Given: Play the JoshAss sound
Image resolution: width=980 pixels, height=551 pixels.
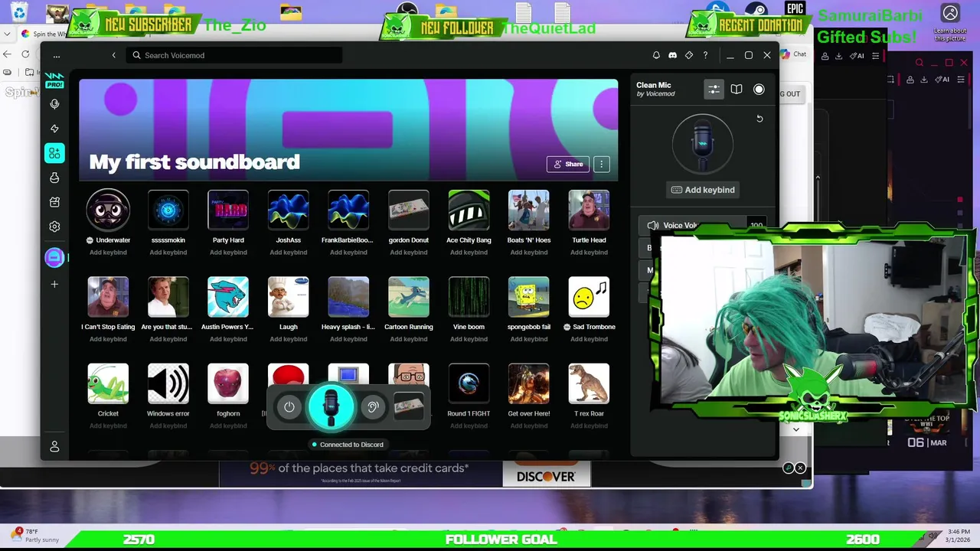Looking at the screenshot, I should tap(289, 210).
